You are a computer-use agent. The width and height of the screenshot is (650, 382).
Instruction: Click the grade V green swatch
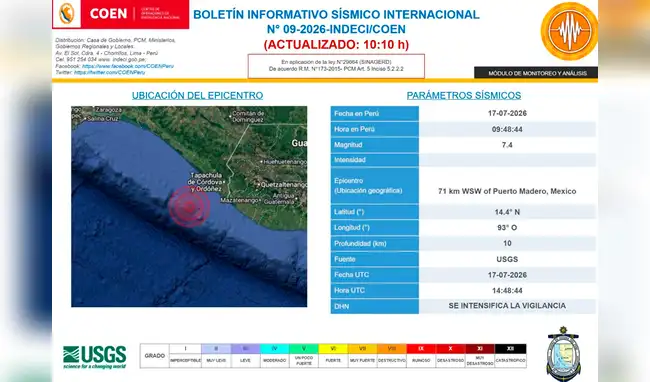(304, 349)
